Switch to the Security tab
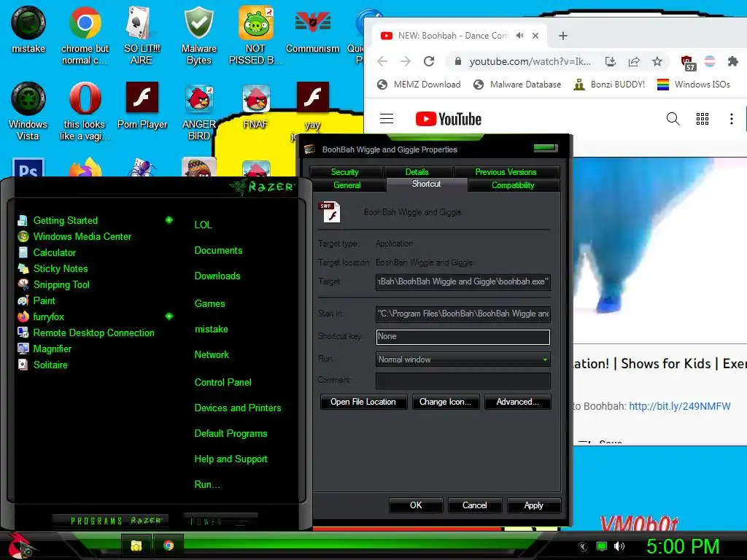Screen dimensions: 747x560 tap(345, 172)
